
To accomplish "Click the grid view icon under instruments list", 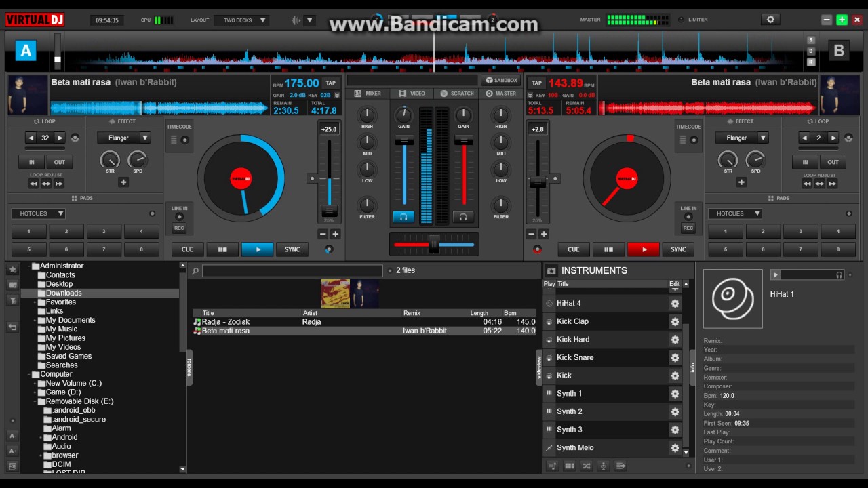I will (x=570, y=466).
